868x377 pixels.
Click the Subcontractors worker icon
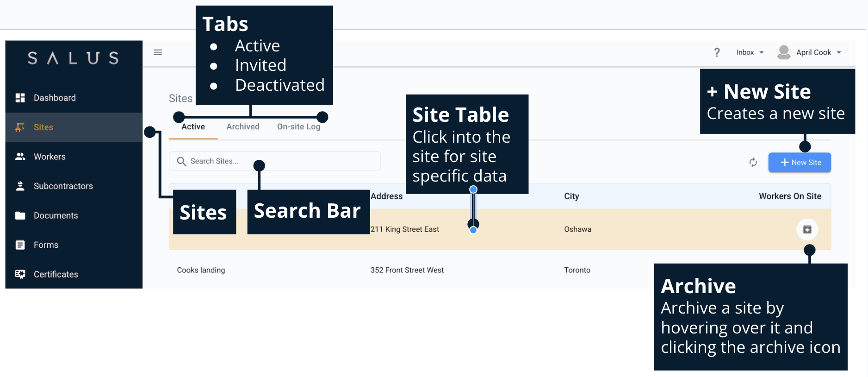click(20, 186)
